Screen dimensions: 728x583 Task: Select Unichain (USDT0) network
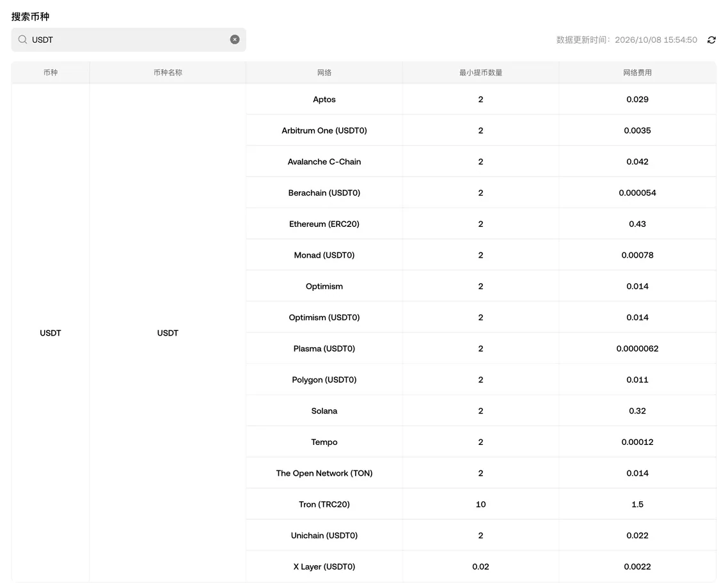324,535
